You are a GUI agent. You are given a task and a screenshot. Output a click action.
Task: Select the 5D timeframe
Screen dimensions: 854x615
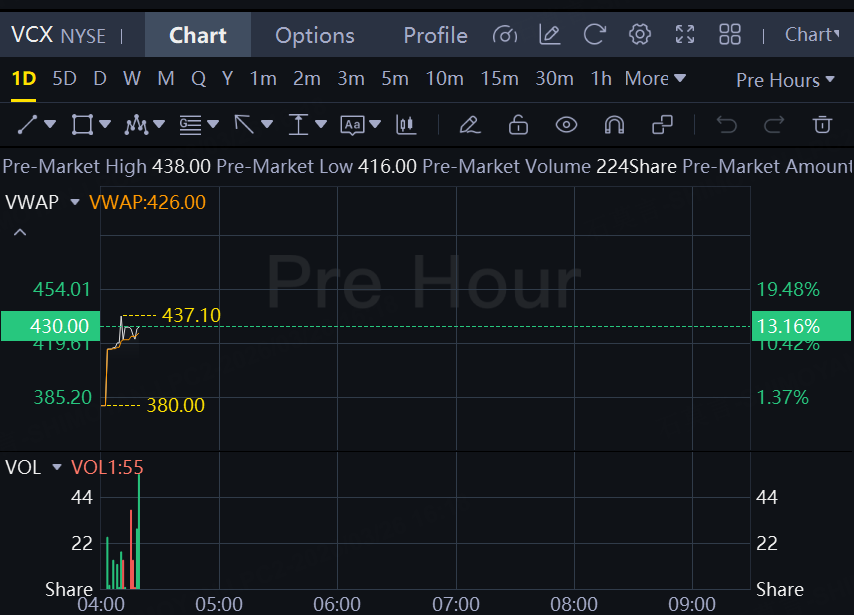[x=64, y=78]
